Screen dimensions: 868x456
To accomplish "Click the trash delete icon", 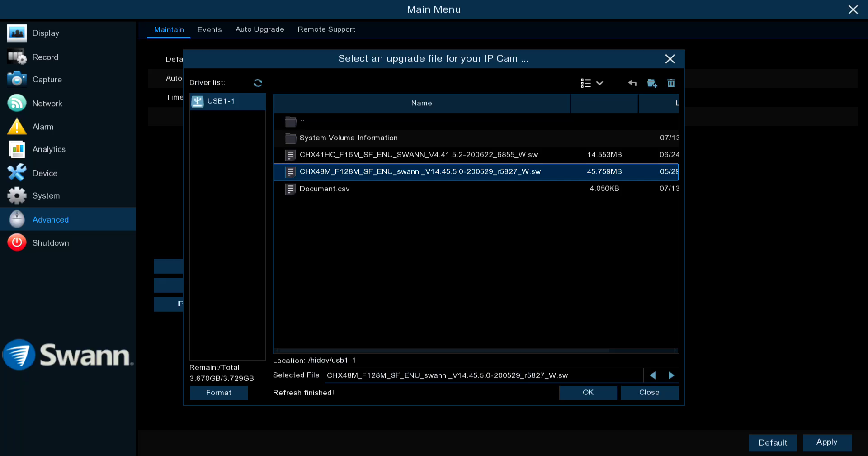I will coord(671,83).
